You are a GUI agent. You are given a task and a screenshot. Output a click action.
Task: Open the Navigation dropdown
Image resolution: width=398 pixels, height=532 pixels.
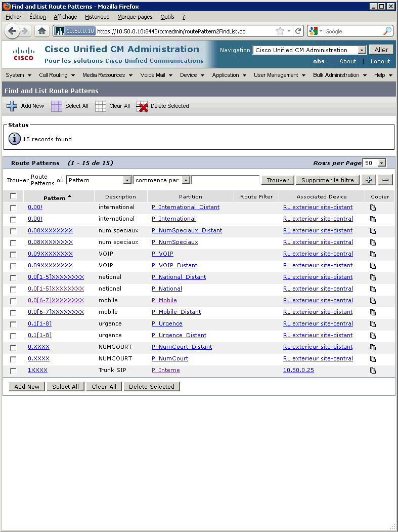coord(309,50)
